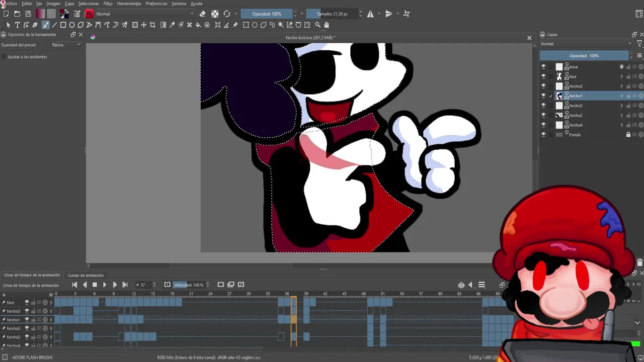Activate the Crop tool
This screenshot has height=362, width=644.
(152, 25)
